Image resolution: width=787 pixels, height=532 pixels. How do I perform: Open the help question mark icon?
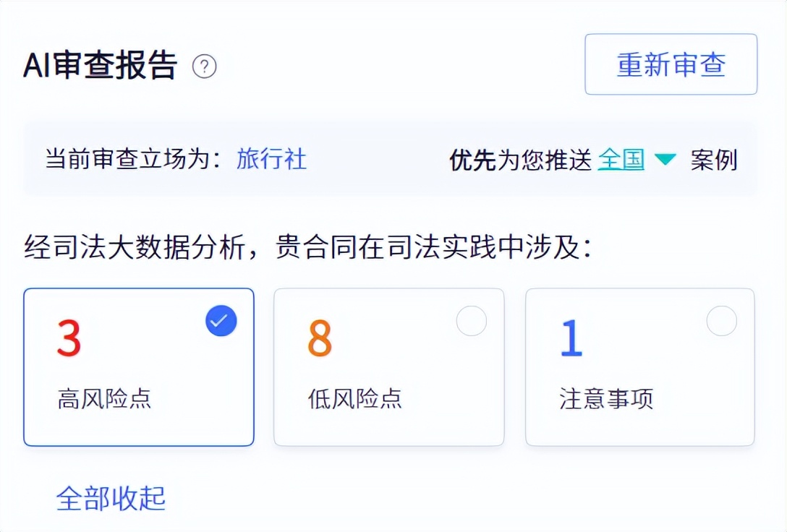click(x=205, y=66)
